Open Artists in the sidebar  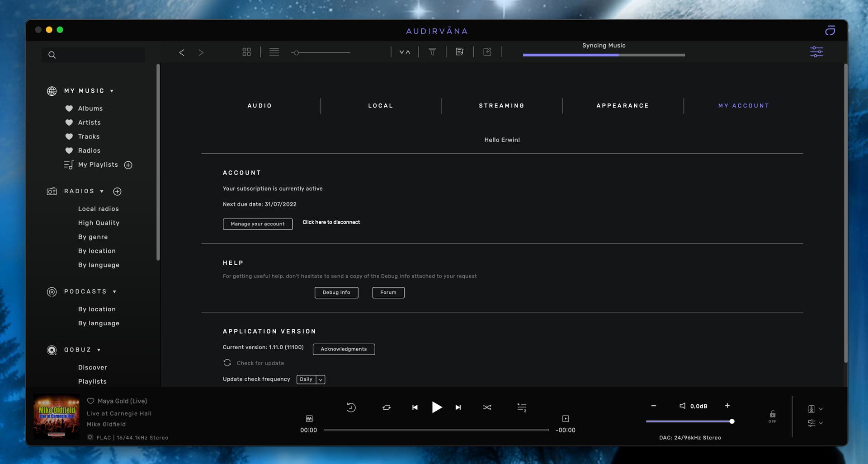pos(90,122)
